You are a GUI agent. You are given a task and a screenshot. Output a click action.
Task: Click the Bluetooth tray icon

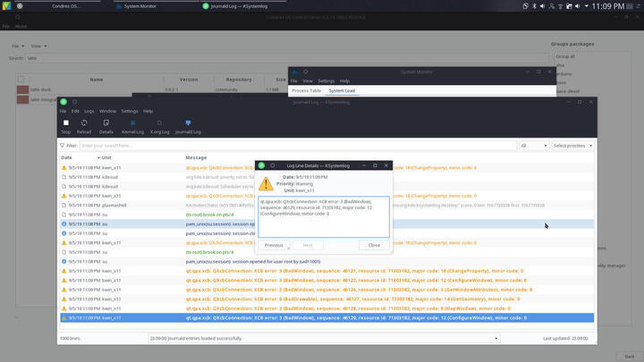click(x=534, y=6)
